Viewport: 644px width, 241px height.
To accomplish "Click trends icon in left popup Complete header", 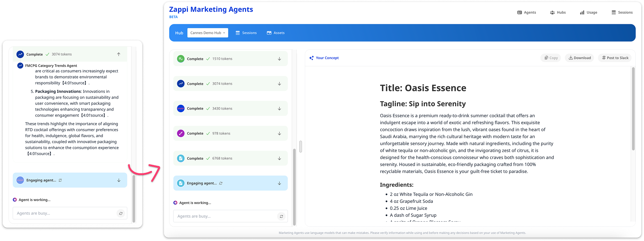I will [20, 54].
